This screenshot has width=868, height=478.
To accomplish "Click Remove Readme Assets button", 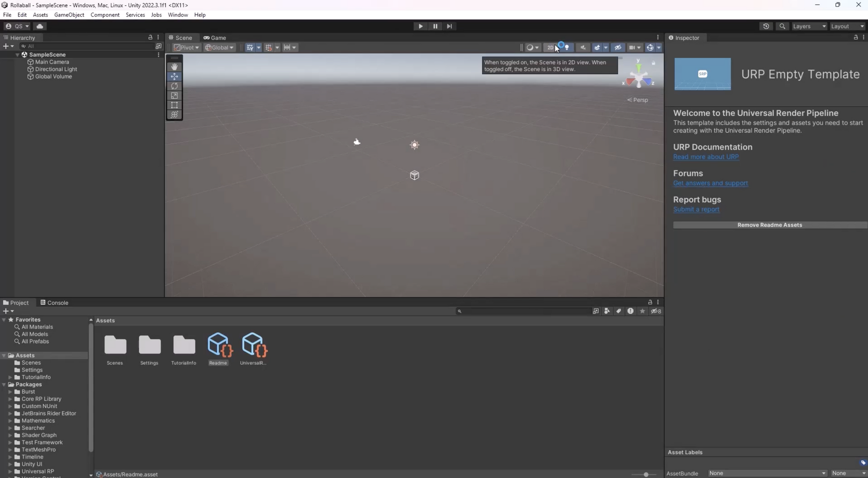I will [x=769, y=225].
